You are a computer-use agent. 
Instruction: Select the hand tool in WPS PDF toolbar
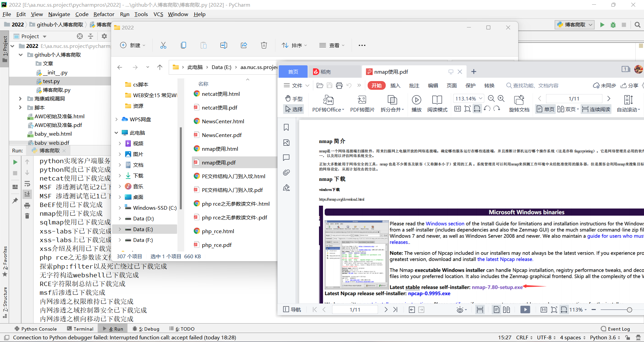click(293, 98)
